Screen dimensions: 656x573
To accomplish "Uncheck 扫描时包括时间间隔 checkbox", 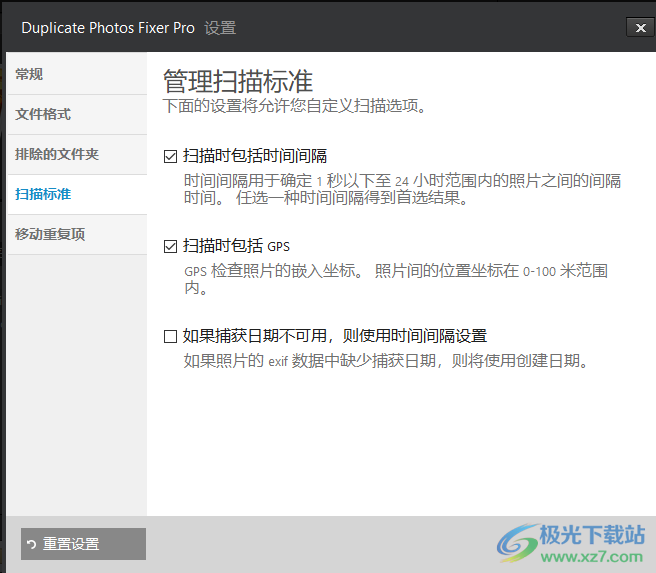I will [x=170, y=156].
